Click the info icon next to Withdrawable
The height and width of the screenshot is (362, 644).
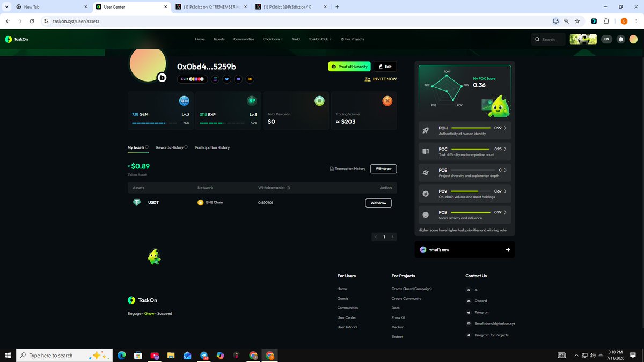tap(288, 188)
